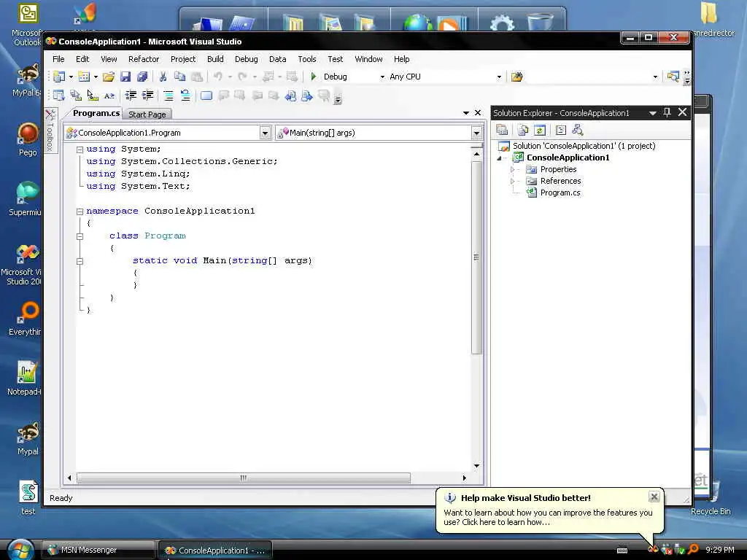Open Solution Explorer window position dropdown arrow

pyautogui.click(x=653, y=113)
